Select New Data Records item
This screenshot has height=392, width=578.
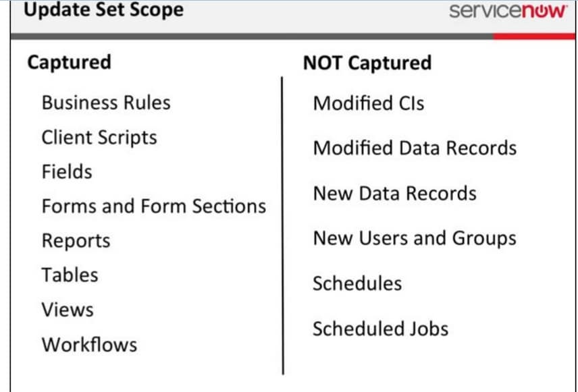[x=394, y=194]
